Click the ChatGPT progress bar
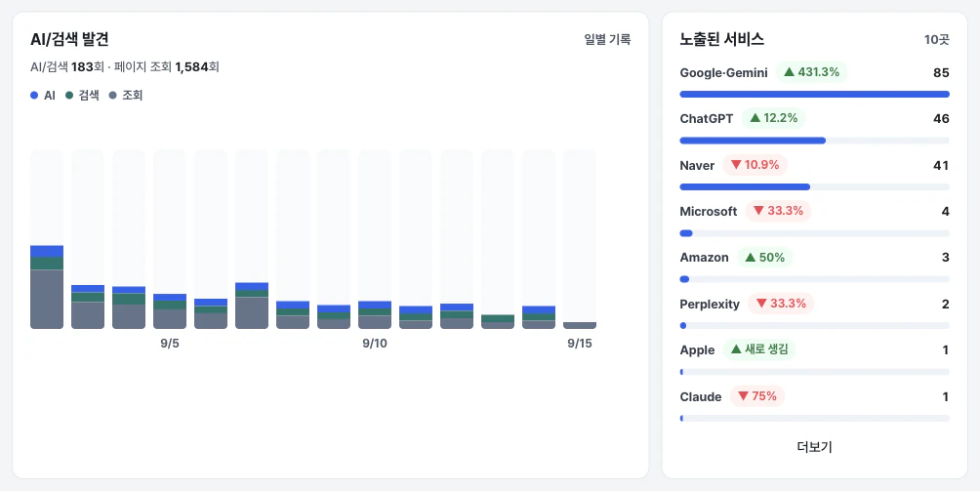Viewport: 980px width, 491px height. pyautogui.click(x=814, y=141)
